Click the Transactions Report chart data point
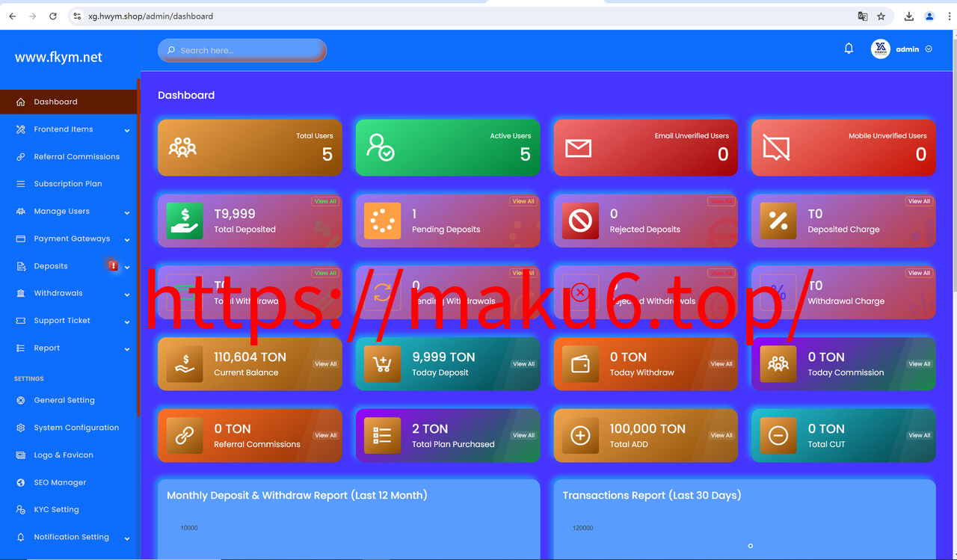 tap(750, 546)
